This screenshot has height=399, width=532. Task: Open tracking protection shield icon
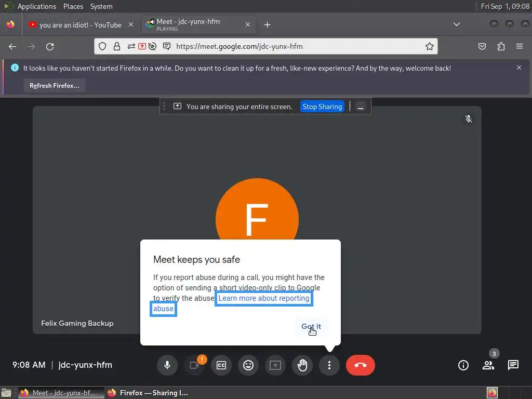click(102, 46)
